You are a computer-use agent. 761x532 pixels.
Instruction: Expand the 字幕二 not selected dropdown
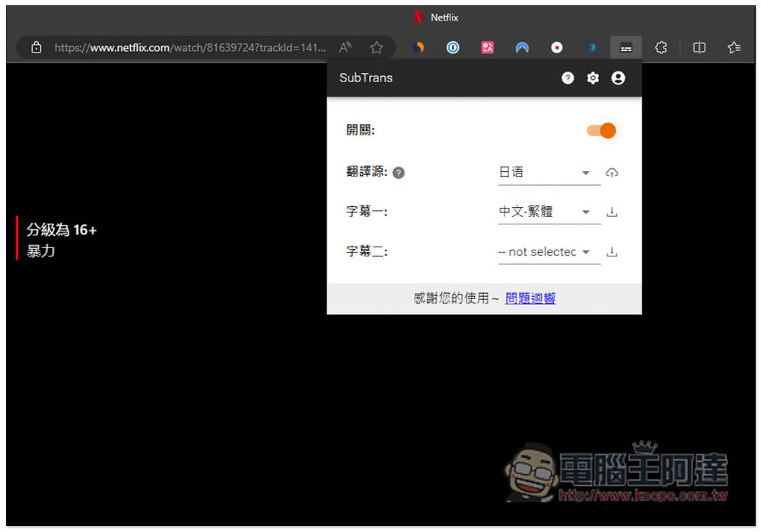(x=549, y=252)
